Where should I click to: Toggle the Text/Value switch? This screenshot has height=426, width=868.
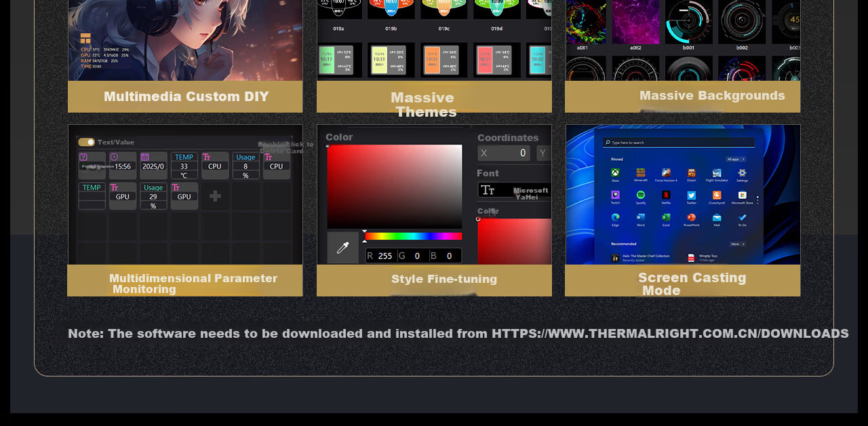point(86,142)
